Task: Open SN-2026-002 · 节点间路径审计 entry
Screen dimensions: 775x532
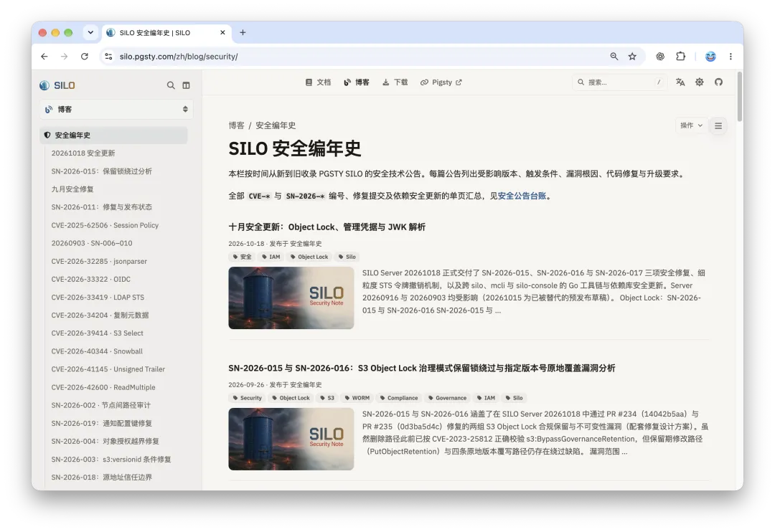Action: (101, 405)
